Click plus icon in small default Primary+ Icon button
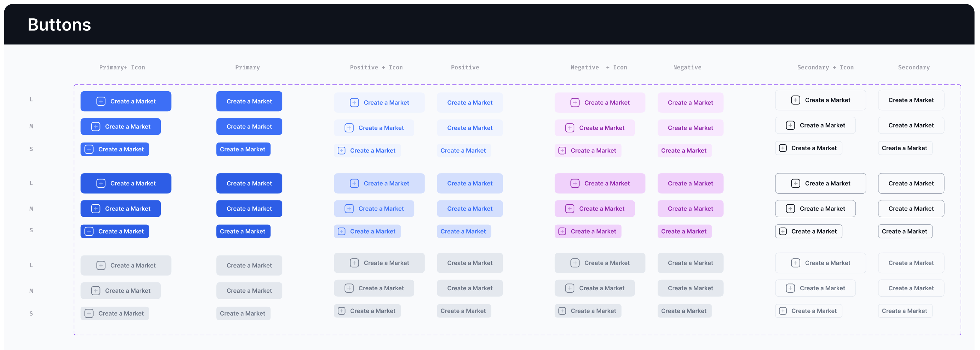This screenshot has width=980, height=350. pyautogui.click(x=89, y=149)
